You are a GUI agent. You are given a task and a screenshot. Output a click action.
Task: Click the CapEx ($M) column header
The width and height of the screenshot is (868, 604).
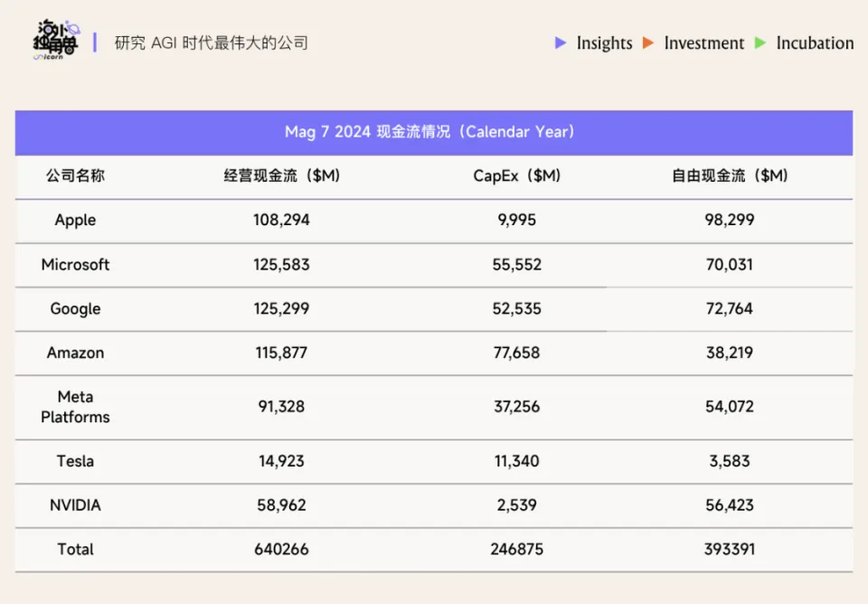click(517, 175)
